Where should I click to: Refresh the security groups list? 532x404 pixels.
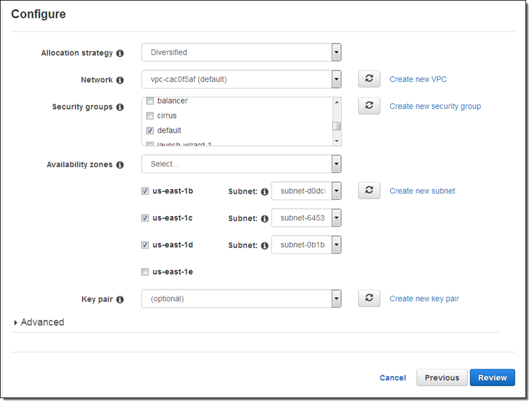pyautogui.click(x=369, y=106)
